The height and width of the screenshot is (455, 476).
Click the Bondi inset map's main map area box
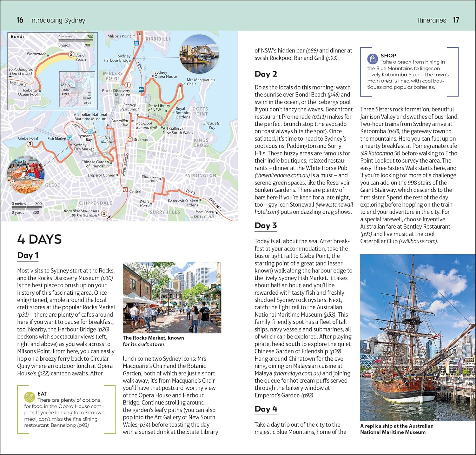(76, 89)
